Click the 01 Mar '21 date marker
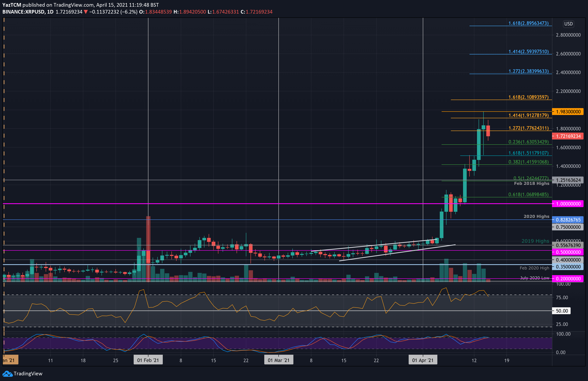 click(x=278, y=360)
